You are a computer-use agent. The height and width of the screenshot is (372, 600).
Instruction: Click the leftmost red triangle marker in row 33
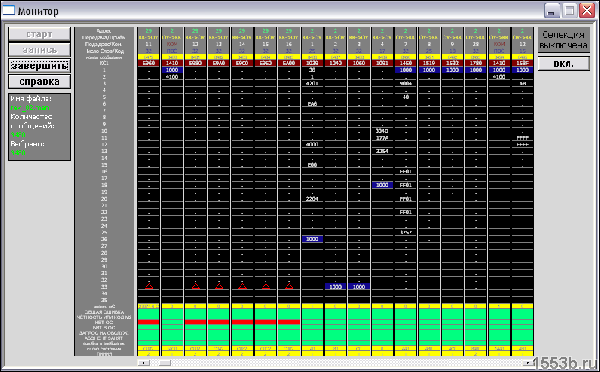click(149, 286)
